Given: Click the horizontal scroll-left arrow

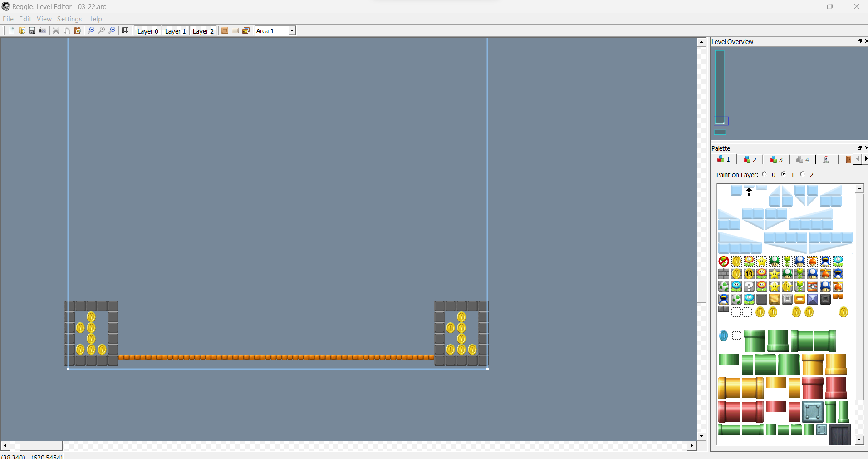Looking at the screenshot, I should pyautogui.click(x=5, y=446).
